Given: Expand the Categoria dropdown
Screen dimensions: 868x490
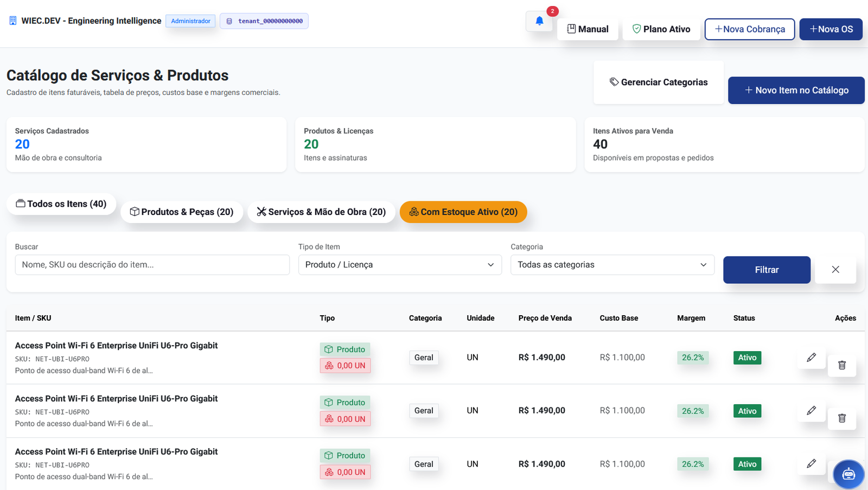Looking at the screenshot, I should click(612, 265).
